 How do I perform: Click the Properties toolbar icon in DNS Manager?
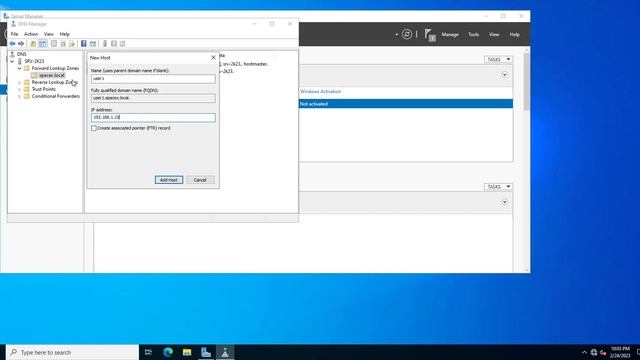(x=53, y=44)
